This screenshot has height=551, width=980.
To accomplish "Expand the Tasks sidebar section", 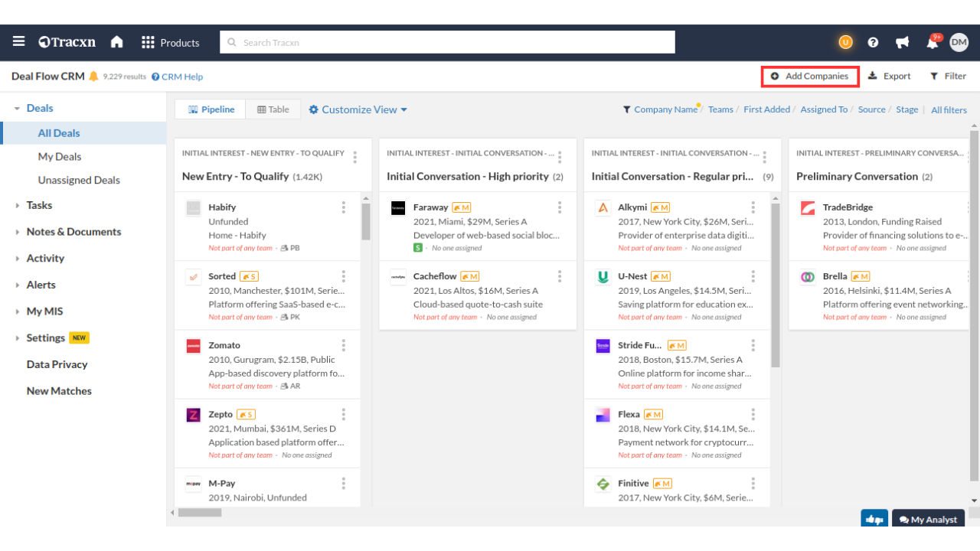I will point(39,205).
